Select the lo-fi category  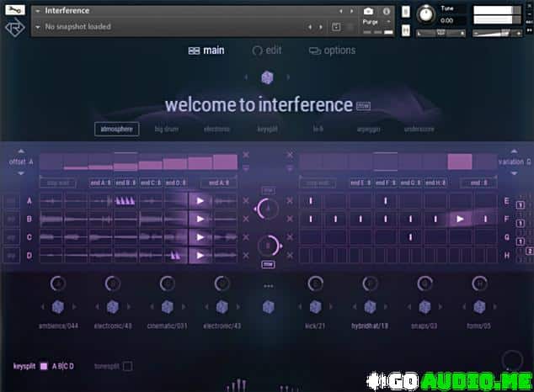318,130
